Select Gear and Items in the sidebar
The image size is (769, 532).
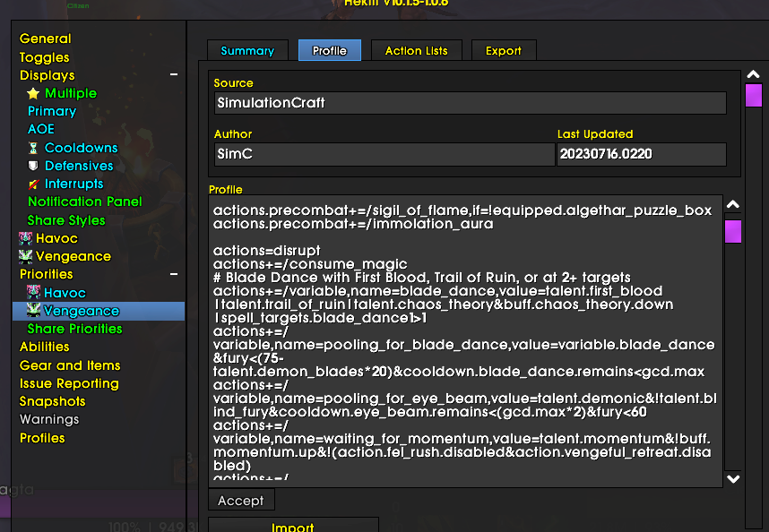click(70, 365)
